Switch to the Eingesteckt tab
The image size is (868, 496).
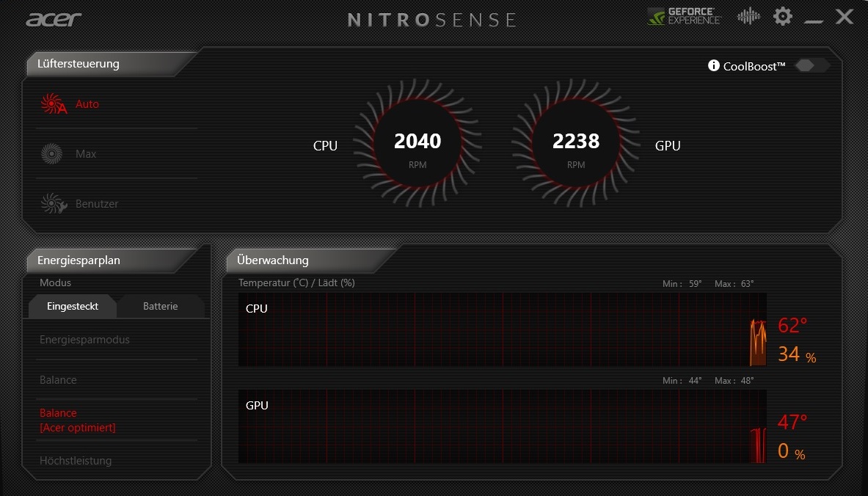click(73, 306)
